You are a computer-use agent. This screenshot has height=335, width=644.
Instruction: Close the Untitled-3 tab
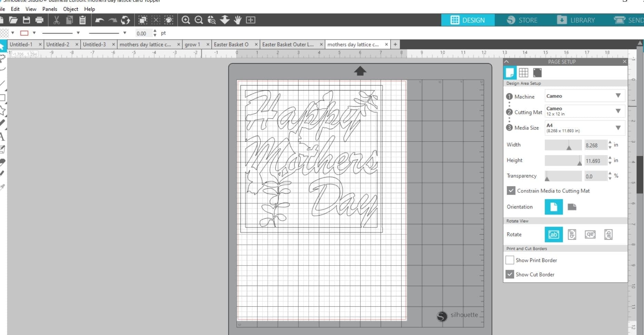(x=113, y=44)
